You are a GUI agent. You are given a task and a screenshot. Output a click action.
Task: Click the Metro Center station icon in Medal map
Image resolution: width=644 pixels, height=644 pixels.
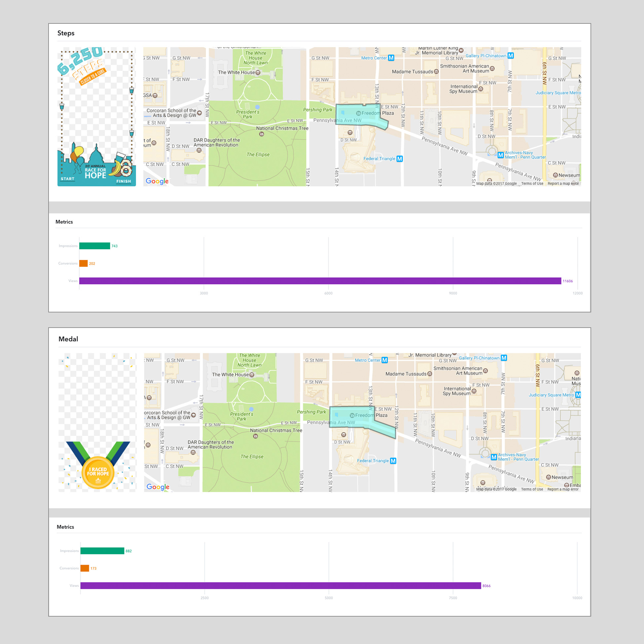(x=385, y=360)
